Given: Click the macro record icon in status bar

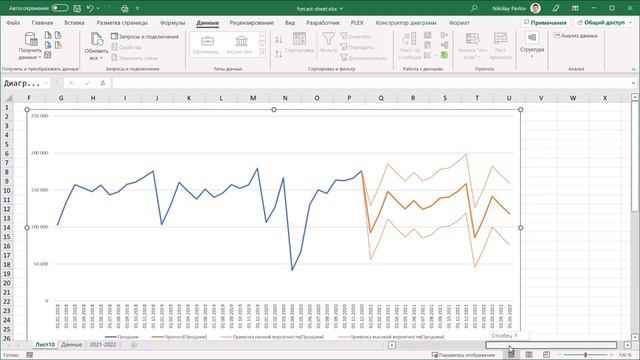Looking at the screenshot, I should pos(29,355).
